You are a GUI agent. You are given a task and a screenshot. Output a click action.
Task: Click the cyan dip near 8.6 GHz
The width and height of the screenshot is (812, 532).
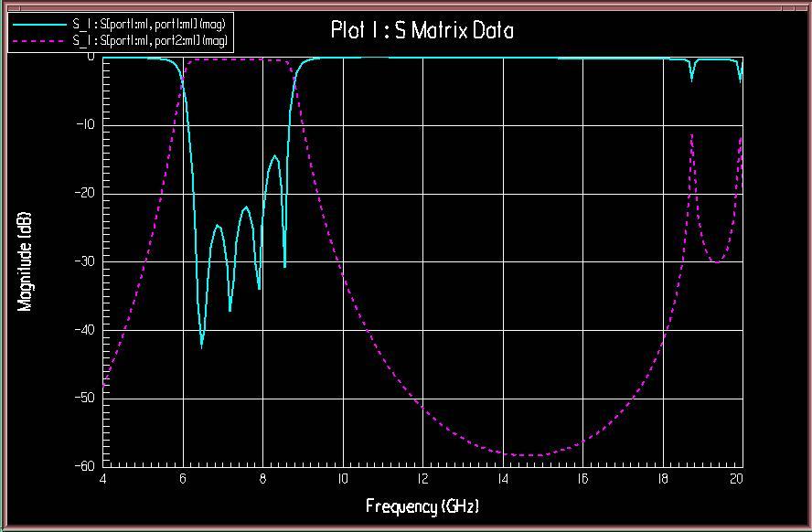coord(284,266)
